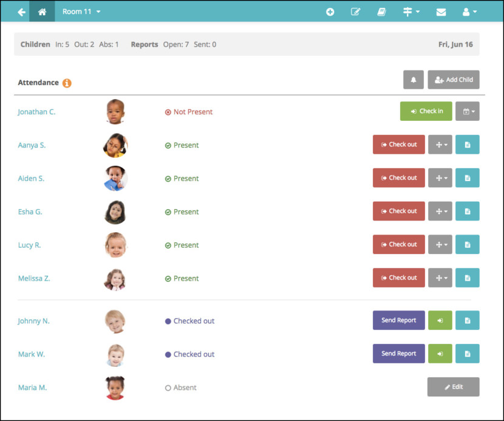
Task: Open move dropdown for Esha G.
Action: click(440, 211)
